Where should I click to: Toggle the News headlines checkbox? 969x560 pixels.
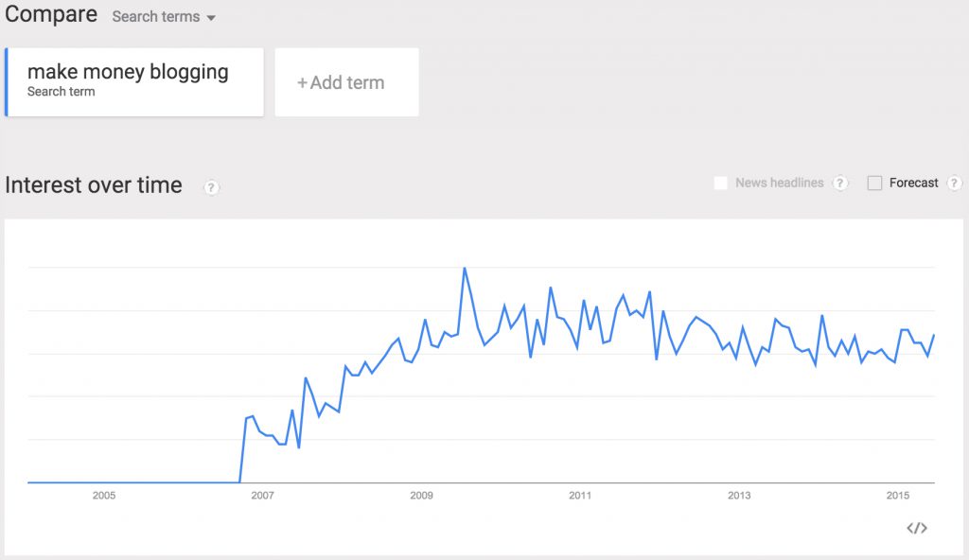720,183
